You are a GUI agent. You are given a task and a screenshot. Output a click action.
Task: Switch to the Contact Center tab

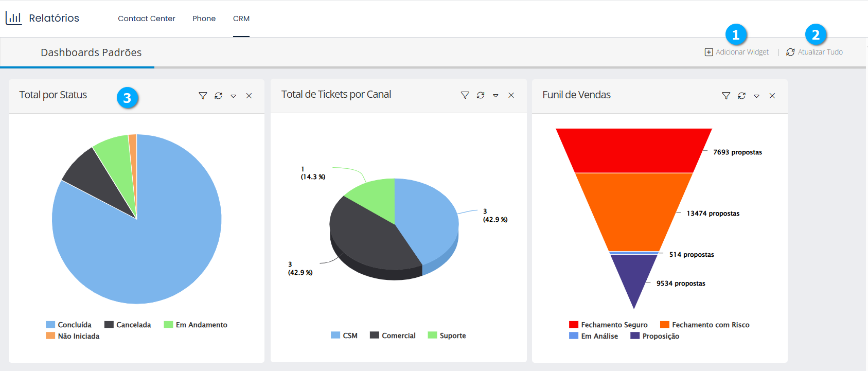(147, 19)
